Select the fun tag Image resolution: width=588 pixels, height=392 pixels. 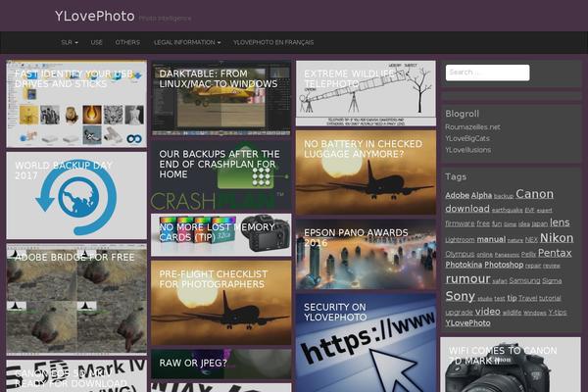pyautogui.click(x=497, y=224)
